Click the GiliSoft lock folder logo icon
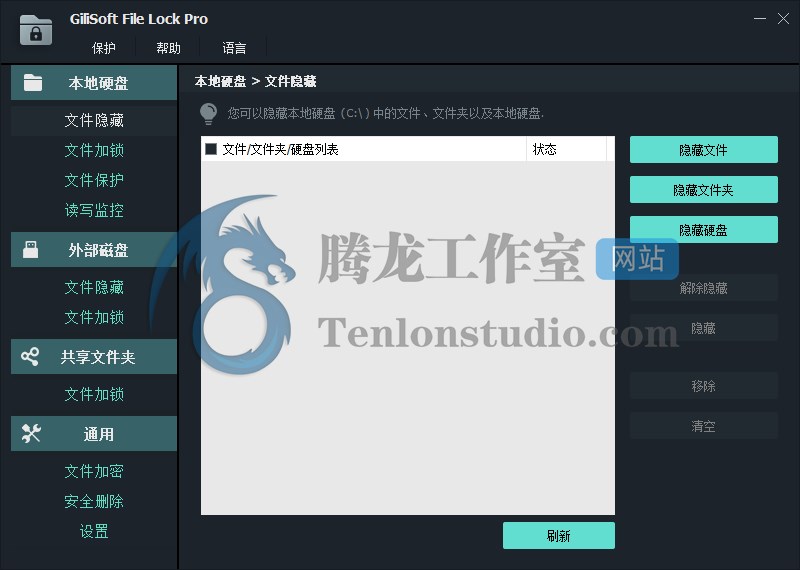The height and width of the screenshot is (570, 800). pos(36,30)
